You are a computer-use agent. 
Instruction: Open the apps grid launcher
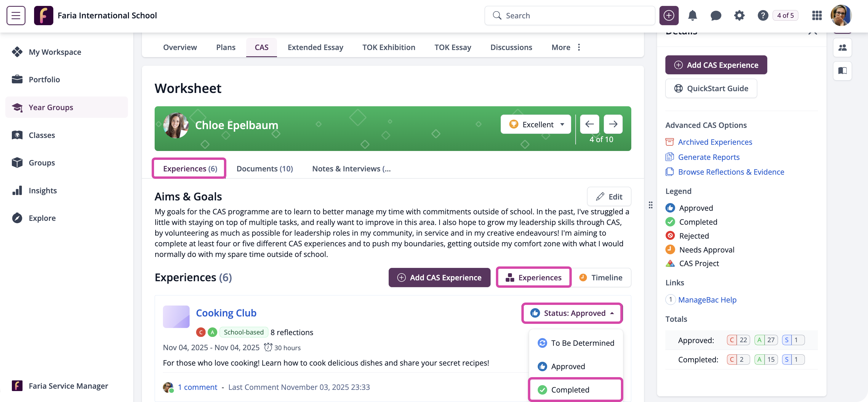click(817, 15)
